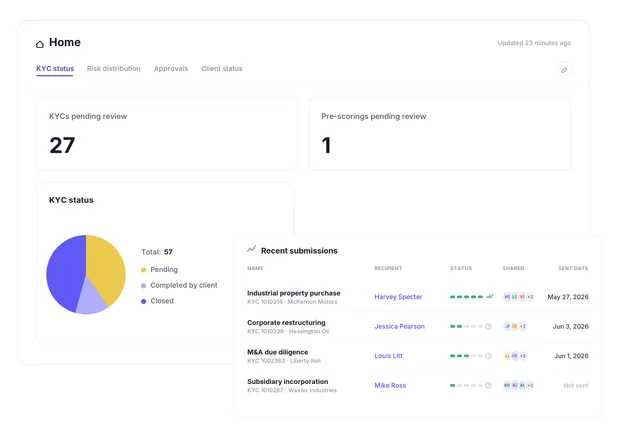Viewport: 620px width, 437px height.
Task: Click the May 27, 2026 sent date
Action: tap(568, 297)
